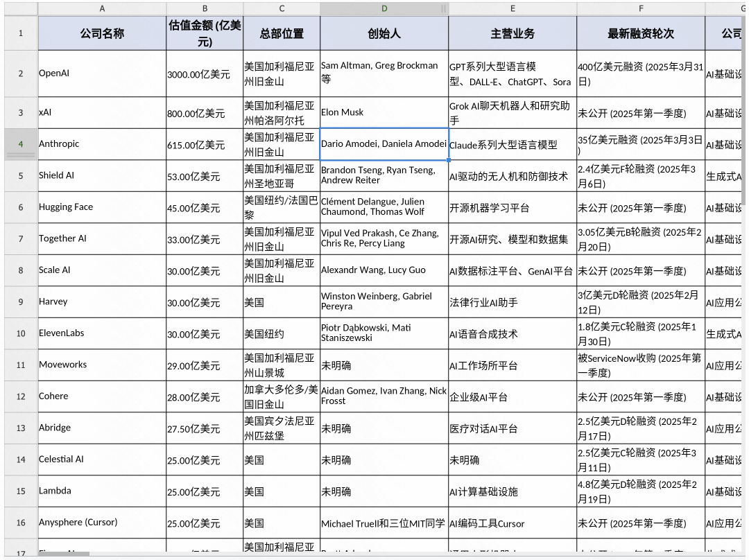Select the xAI company name cell
The image size is (749, 560).
[x=102, y=113]
